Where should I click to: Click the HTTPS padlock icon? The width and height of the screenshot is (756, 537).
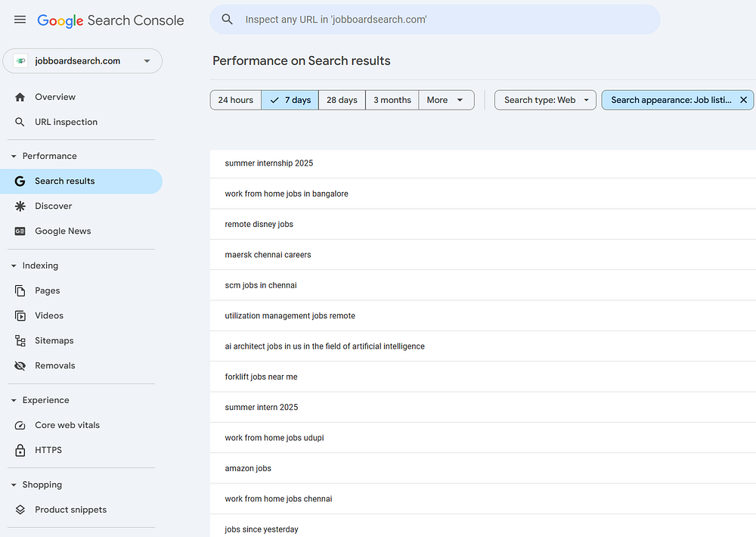click(x=20, y=450)
